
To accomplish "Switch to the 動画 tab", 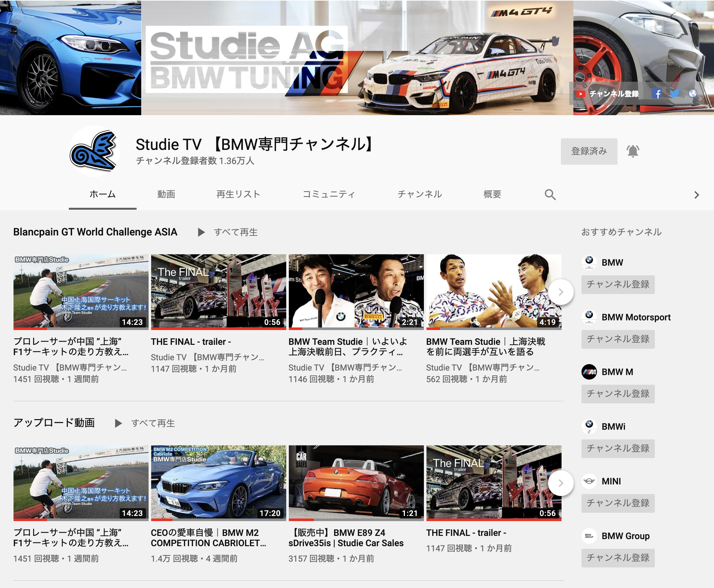I will click(x=166, y=194).
